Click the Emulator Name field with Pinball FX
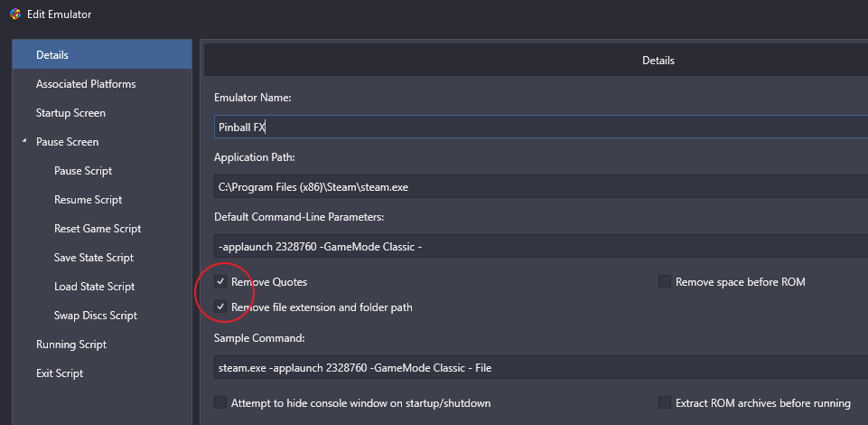This screenshot has width=868, height=425. click(x=541, y=127)
